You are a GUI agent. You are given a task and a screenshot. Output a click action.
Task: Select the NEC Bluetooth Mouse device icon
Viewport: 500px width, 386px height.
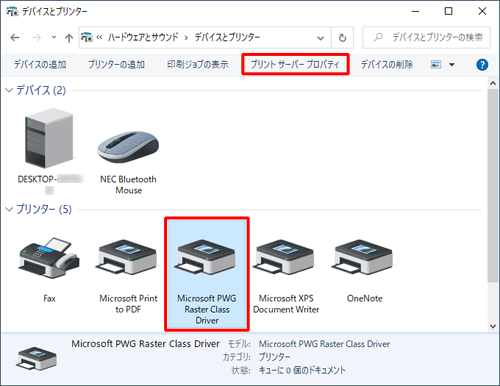click(x=128, y=147)
